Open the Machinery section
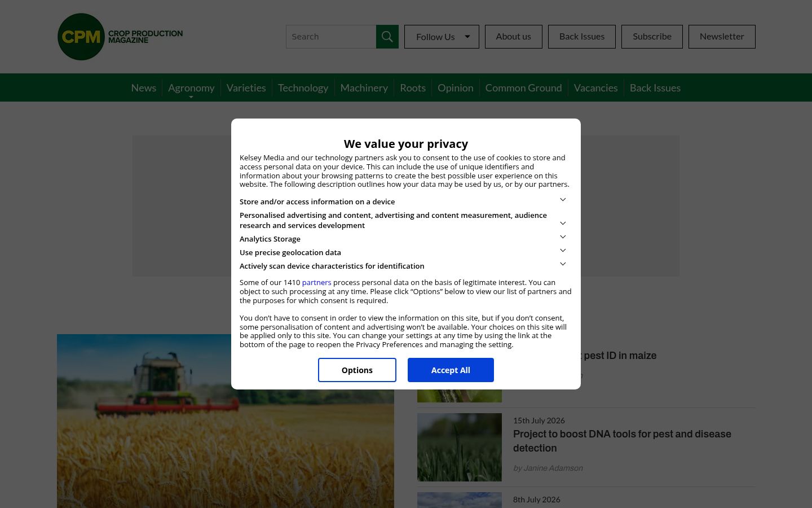The width and height of the screenshot is (812, 508). tap(364, 87)
